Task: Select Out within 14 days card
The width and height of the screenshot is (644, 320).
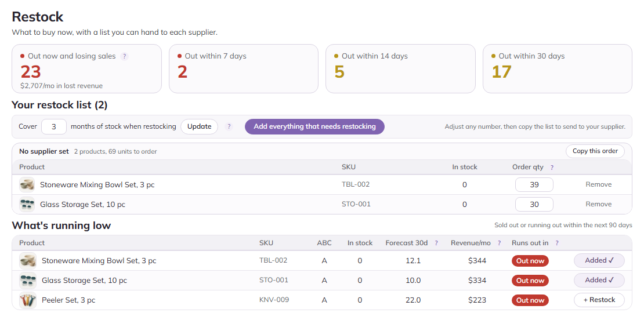Action: click(x=400, y=69)
